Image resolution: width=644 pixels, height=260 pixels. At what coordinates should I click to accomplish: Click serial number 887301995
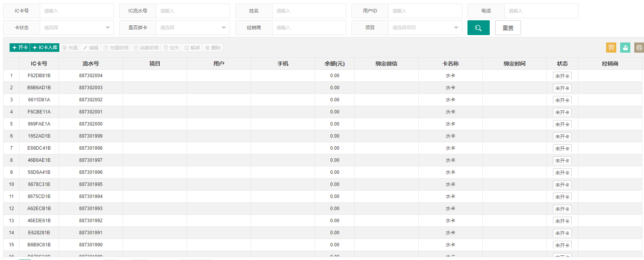pyautogui.click(x=91, y=184)
